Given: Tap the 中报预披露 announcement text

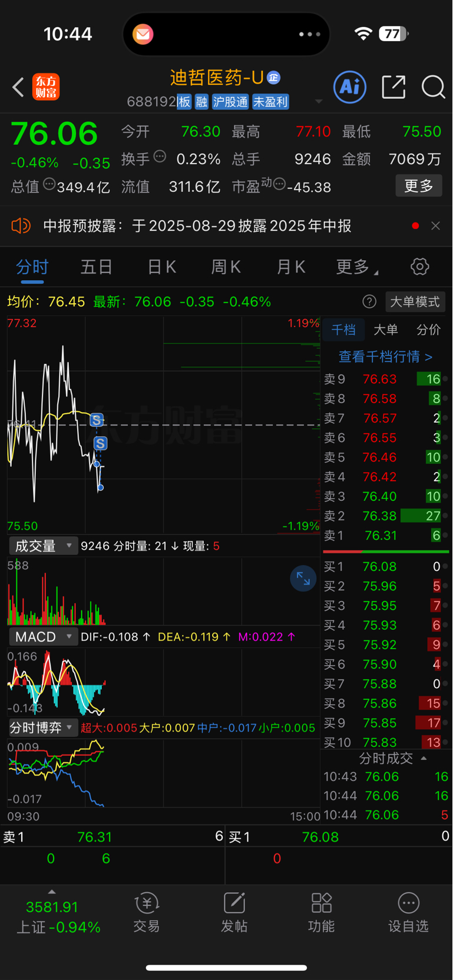Looking at the screenshot, I should click(197, 225).
